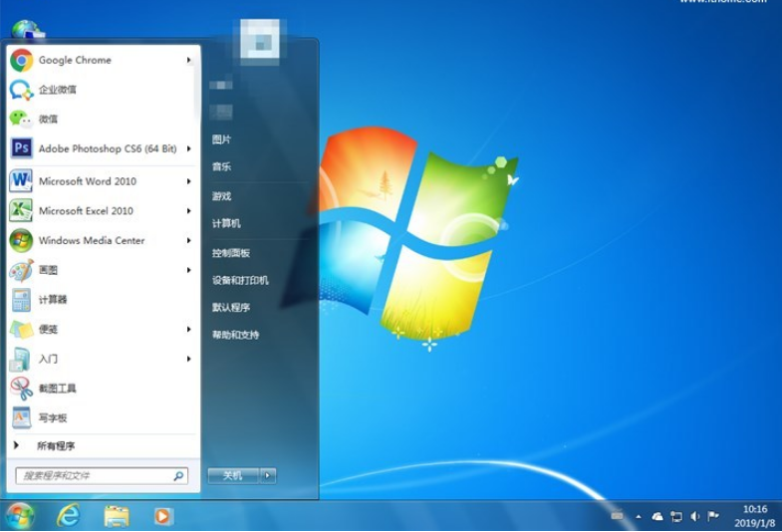
Task: Open the Action Center flag icon
Action: coord(713,516)
